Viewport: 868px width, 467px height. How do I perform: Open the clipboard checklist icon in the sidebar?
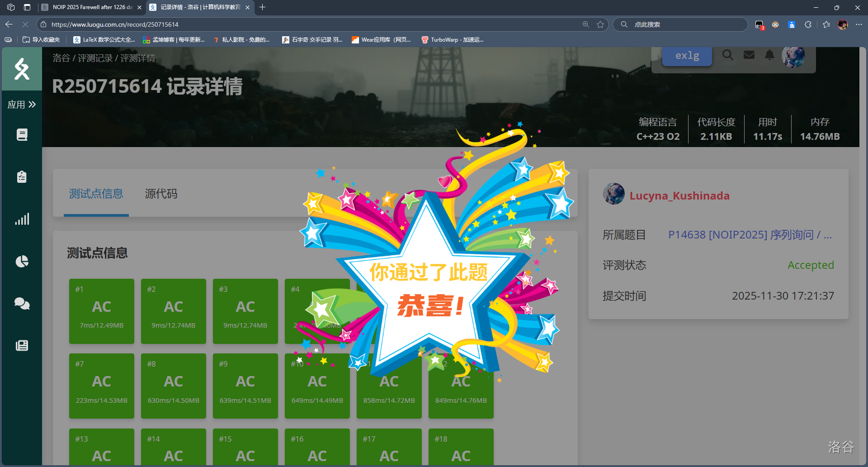click(x=22, y=176)
